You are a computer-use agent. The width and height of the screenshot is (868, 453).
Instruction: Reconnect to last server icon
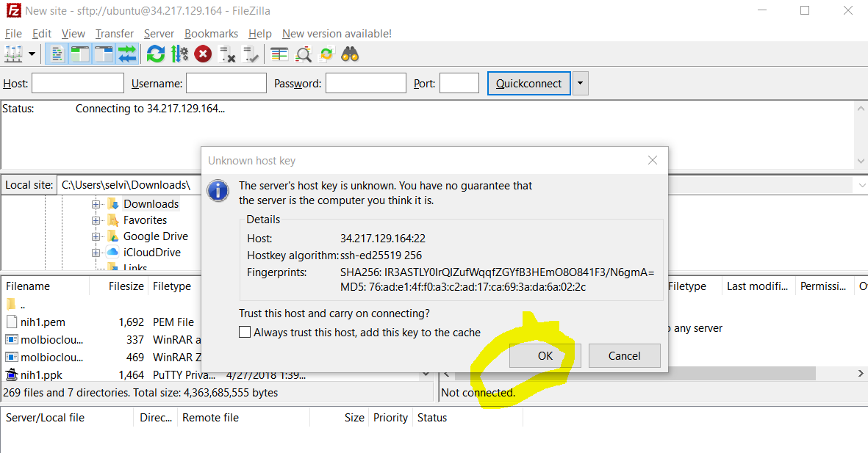point(251,54)
